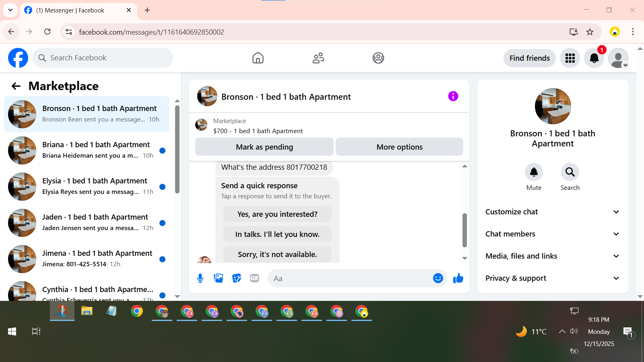
Task: Open the emoji picker icon
Action: tap(438, 278)
